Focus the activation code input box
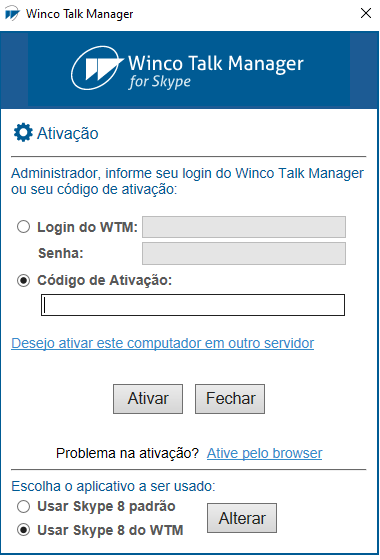The image size is (380, 560). click(193, 305)
